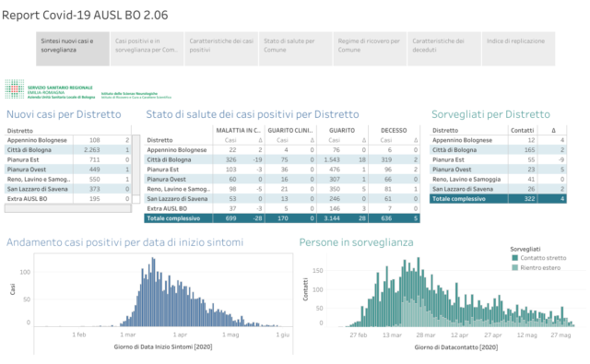Click the Istituto delle Scienze Neurologiche logo

[x=136, y=95]
